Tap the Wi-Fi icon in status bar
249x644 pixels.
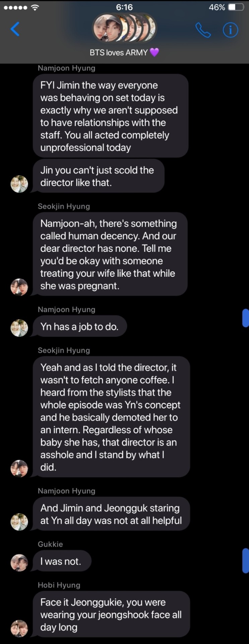tap(35, 7)
